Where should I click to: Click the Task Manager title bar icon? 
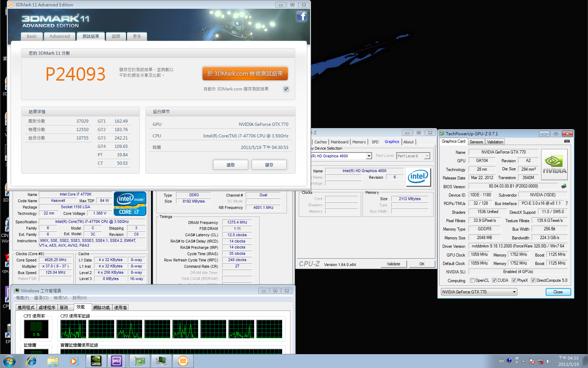16,291
